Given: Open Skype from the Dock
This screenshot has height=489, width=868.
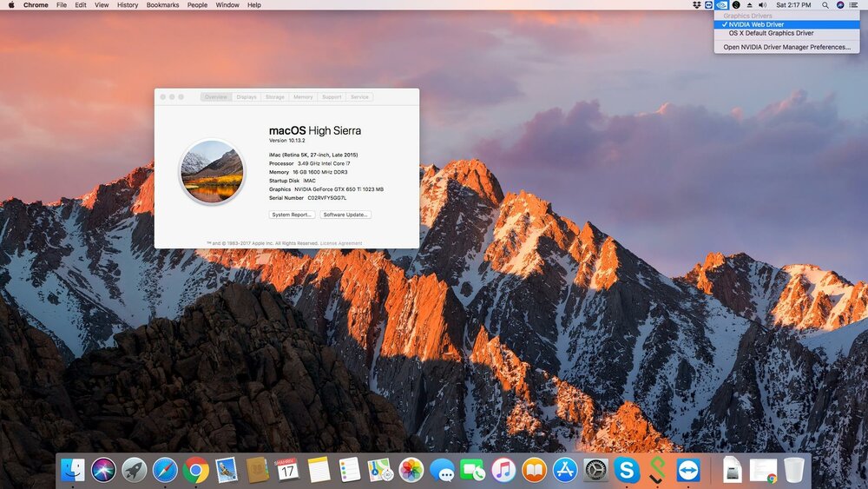Looking at the screenshot, I should [x=626, y=470].
